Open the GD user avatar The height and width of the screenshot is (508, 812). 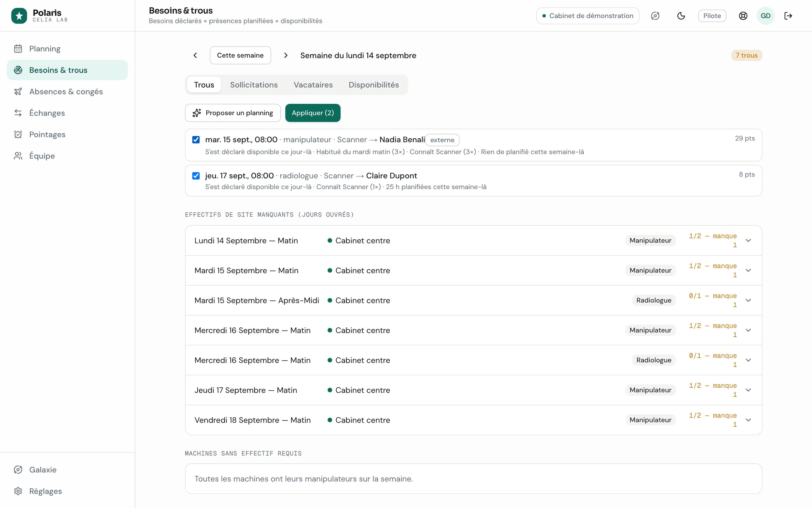(x=765, y=16)
